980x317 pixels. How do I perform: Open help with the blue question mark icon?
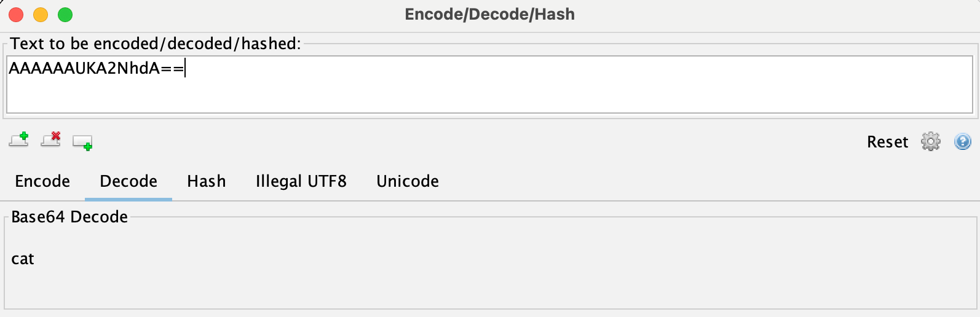tap(962, 141)
